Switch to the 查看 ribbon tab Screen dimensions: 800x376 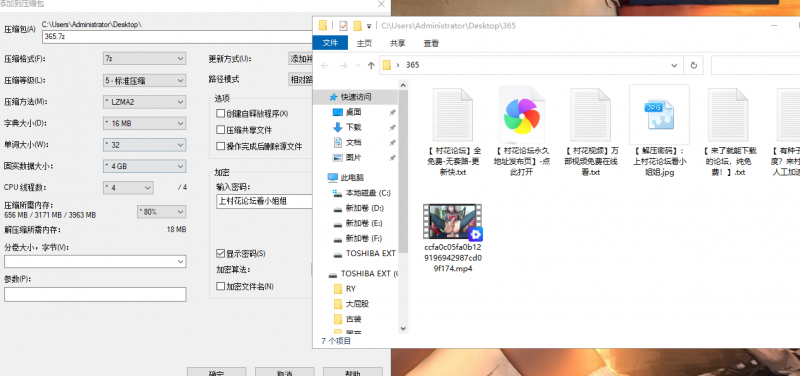point(431,43)
